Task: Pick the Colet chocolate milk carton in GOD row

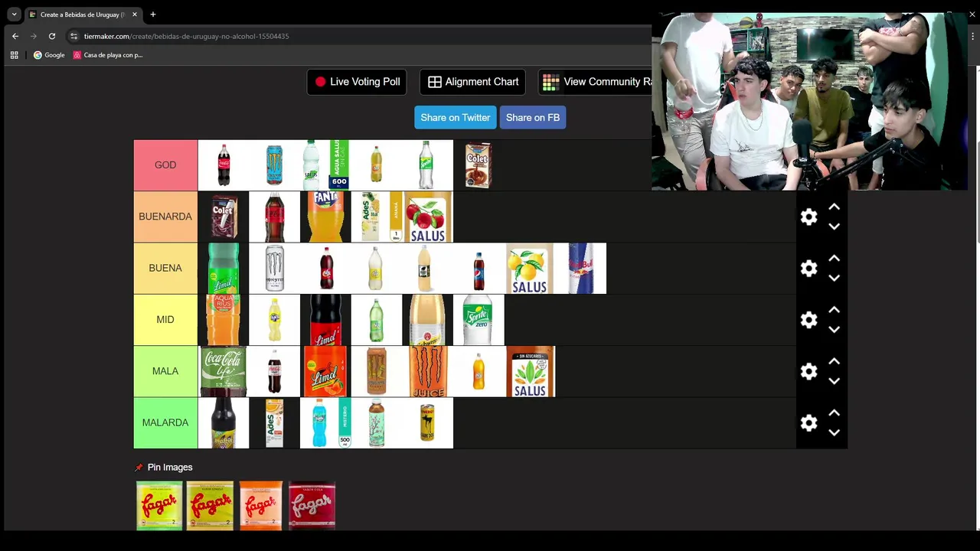Action: coord(478,165)
